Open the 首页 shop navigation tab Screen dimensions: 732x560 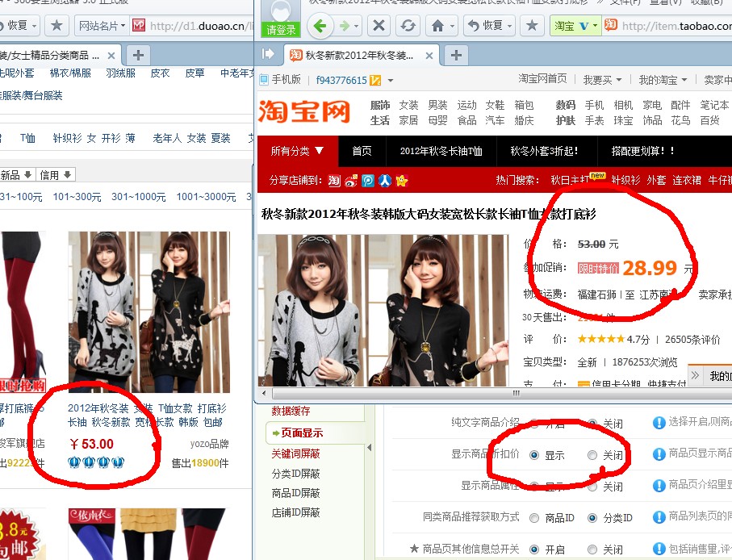(x=362, y=151)
